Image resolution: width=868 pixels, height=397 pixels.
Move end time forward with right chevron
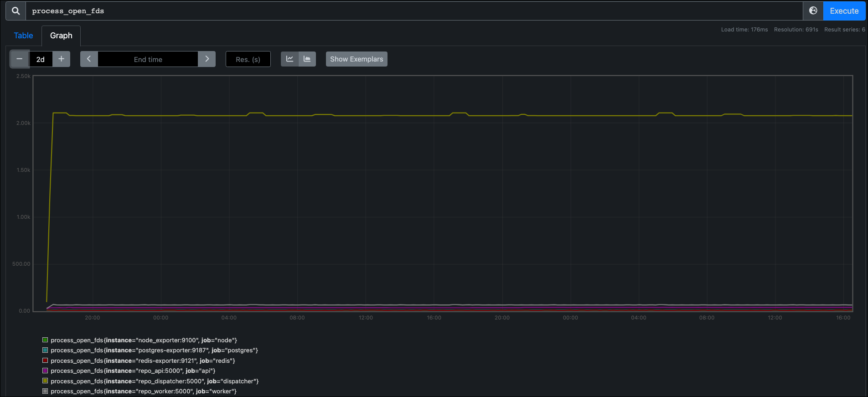pyautogui.click(x=207, y=59)
